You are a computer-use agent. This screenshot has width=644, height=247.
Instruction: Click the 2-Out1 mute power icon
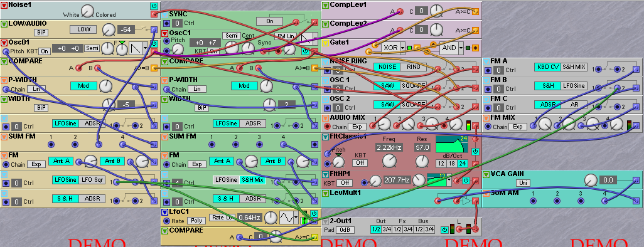pos(444,230)
